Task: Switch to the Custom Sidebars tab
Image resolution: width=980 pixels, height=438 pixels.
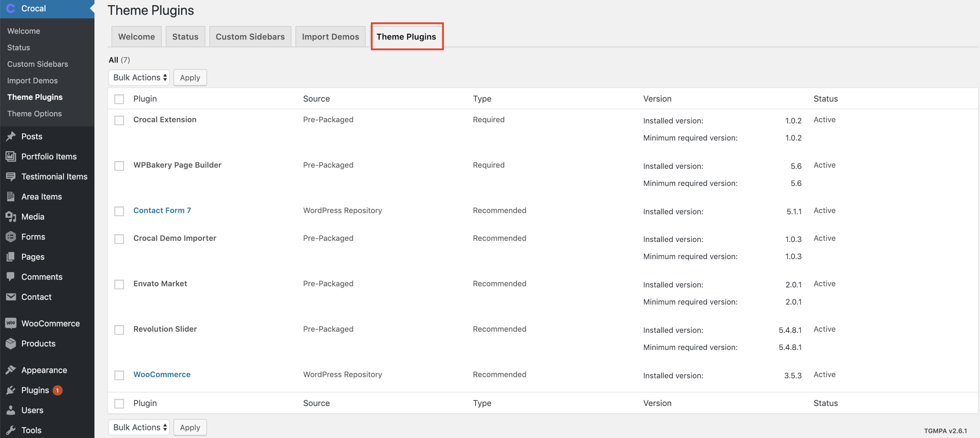Action: [x=250, y=37]
